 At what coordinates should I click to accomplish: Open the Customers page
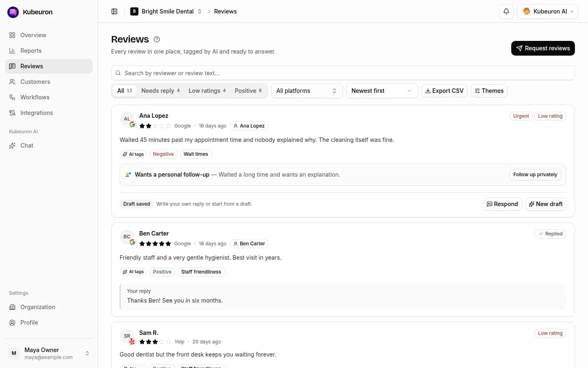click(49, 82)
